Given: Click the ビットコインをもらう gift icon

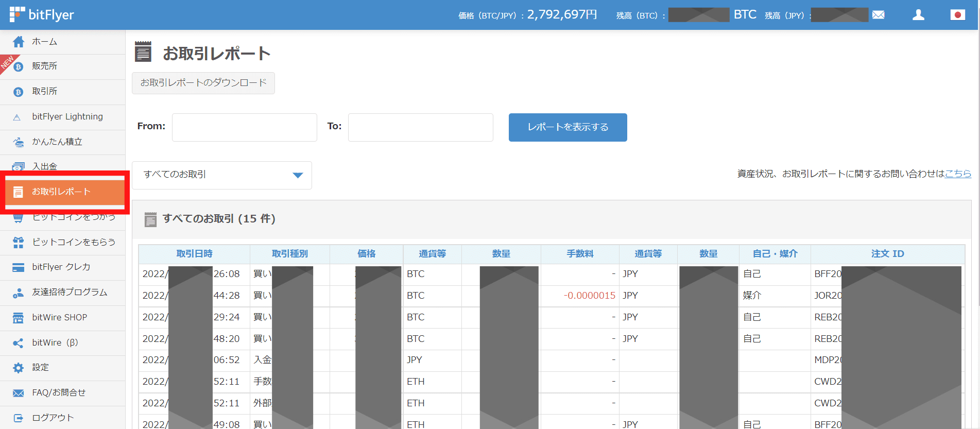Looking at the screenshot, I should tap(19, 242).
